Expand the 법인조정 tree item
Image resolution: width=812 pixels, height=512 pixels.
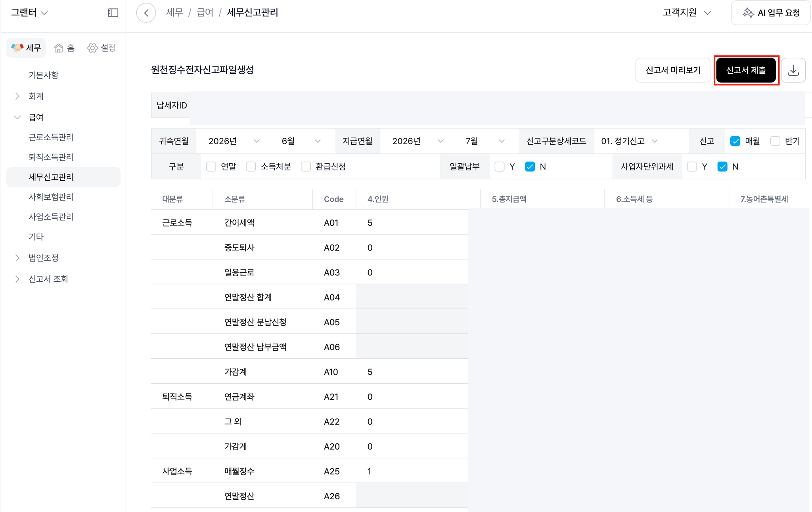pyautogui.click(x=17, y=258)
